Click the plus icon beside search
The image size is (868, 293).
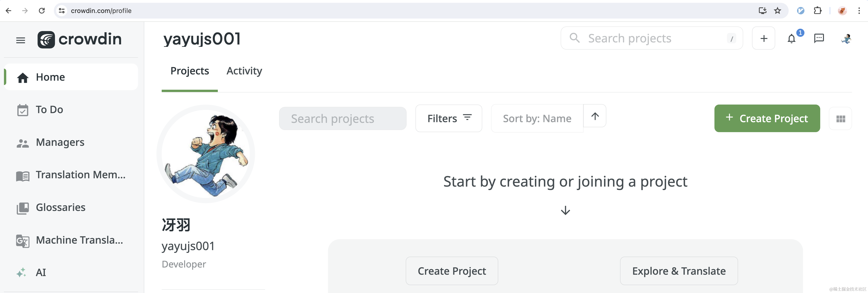764,38
